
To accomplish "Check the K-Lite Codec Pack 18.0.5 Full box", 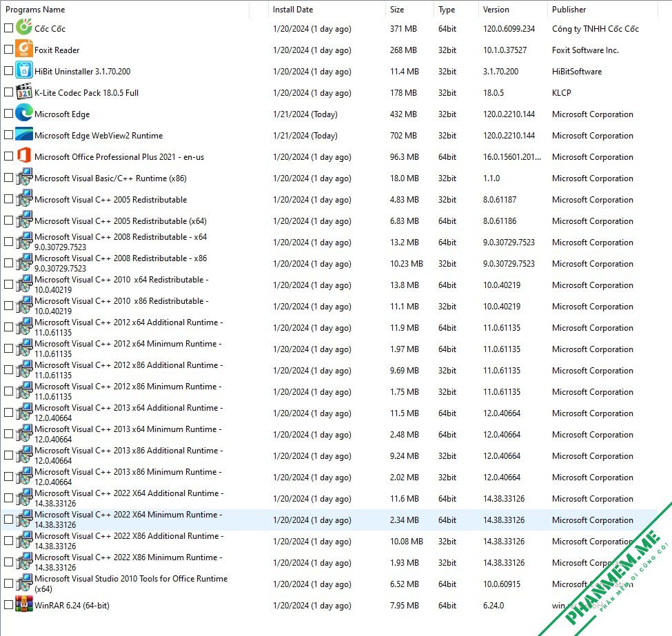I will [8, 92].
